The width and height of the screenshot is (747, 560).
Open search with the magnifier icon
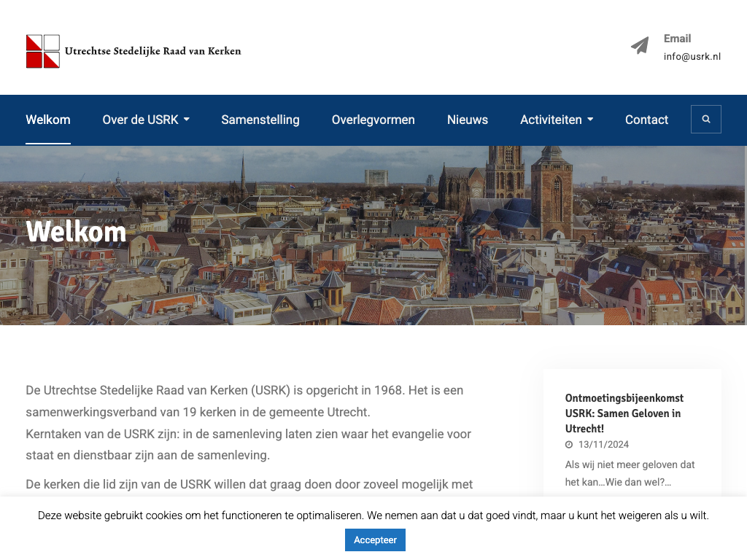pos(705,120)
